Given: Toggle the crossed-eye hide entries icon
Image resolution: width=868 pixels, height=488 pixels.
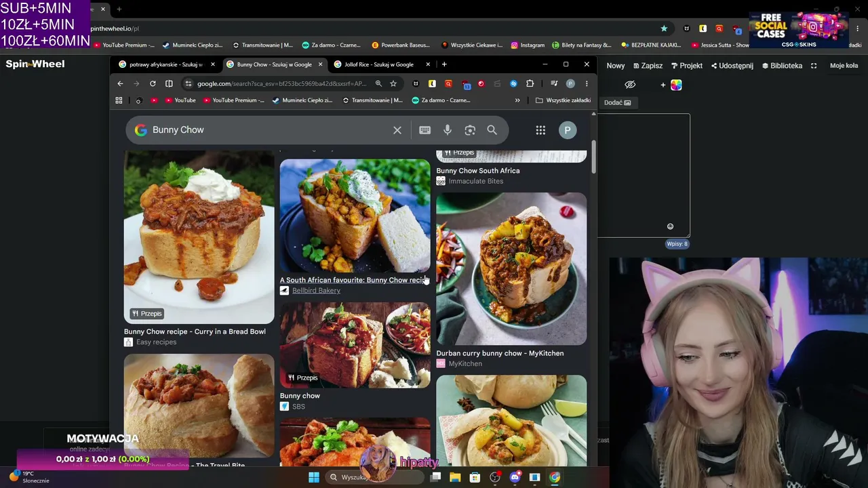Looking at the screenshot, I should pyautogui.click(x=630, y=85).
